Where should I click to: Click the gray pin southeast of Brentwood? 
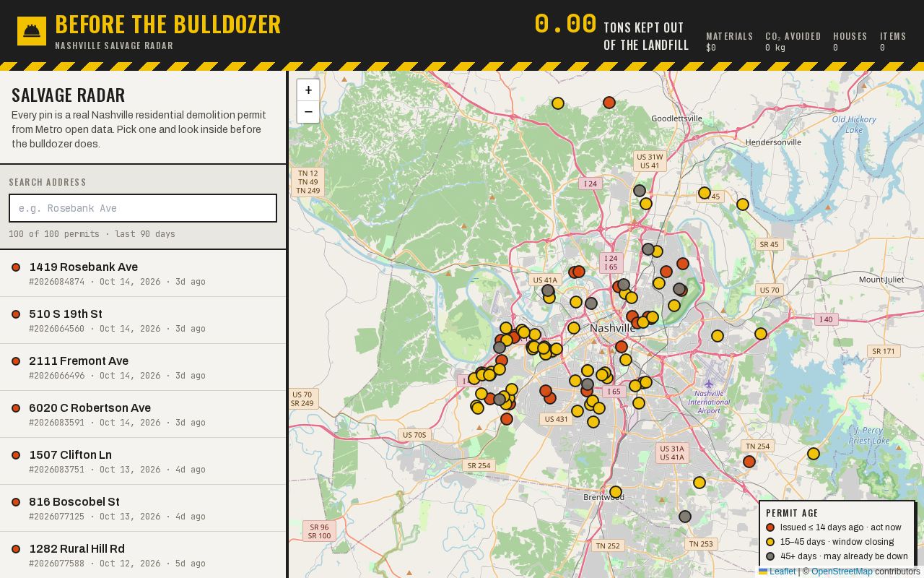685,517
